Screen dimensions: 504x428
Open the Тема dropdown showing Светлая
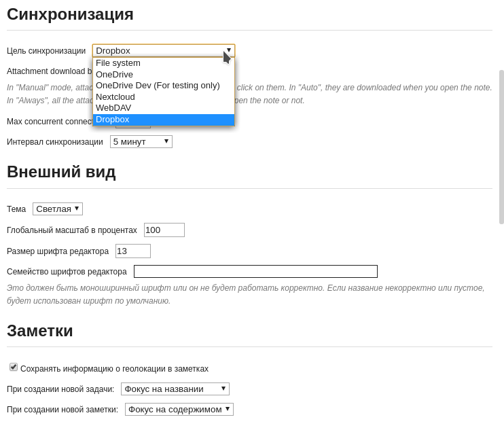[58, 209]
